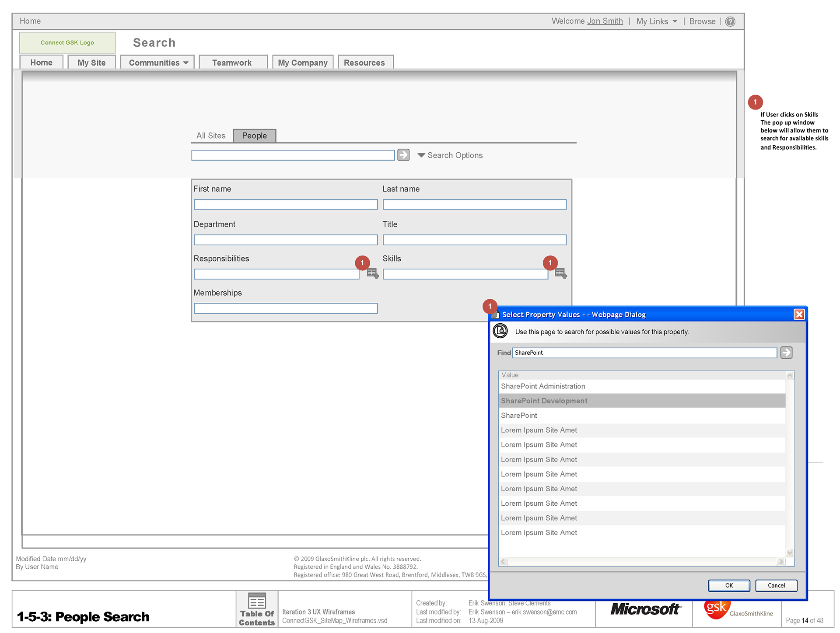Open the Responsibilities value picker icon
This screenshot has height=633, width=840.
pos(372,274)
